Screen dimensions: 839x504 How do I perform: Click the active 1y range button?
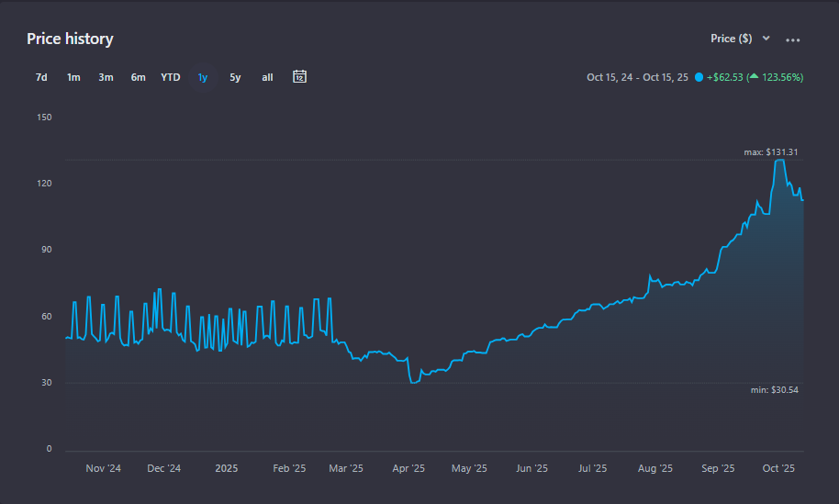pyautogui.click(x=203, y=77)
